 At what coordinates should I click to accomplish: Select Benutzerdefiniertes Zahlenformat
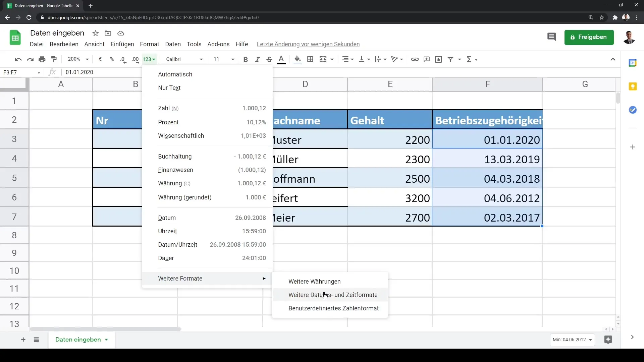pyautogui.click(x=330, y=308)
